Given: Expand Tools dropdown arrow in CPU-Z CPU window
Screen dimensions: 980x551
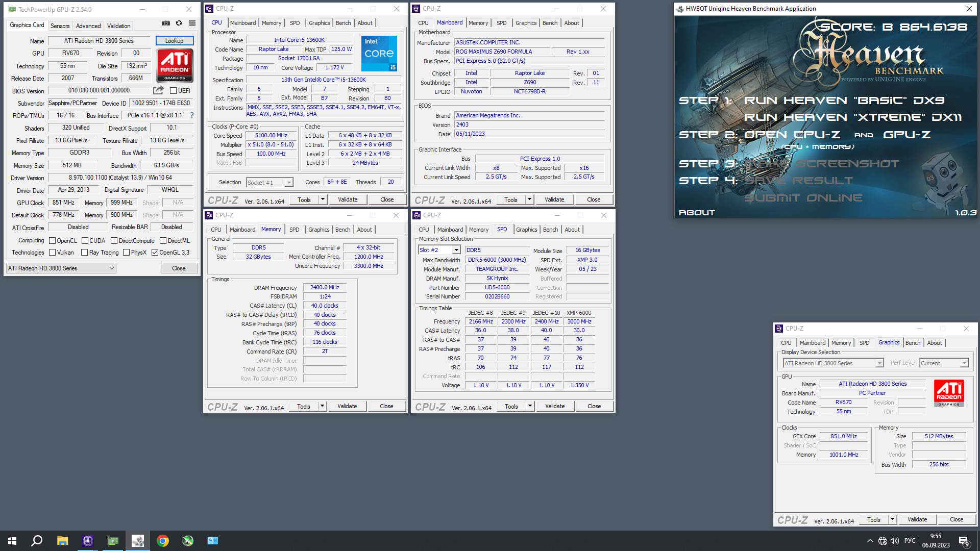Looking at the screenshot, I should click(x=323, y=199).
